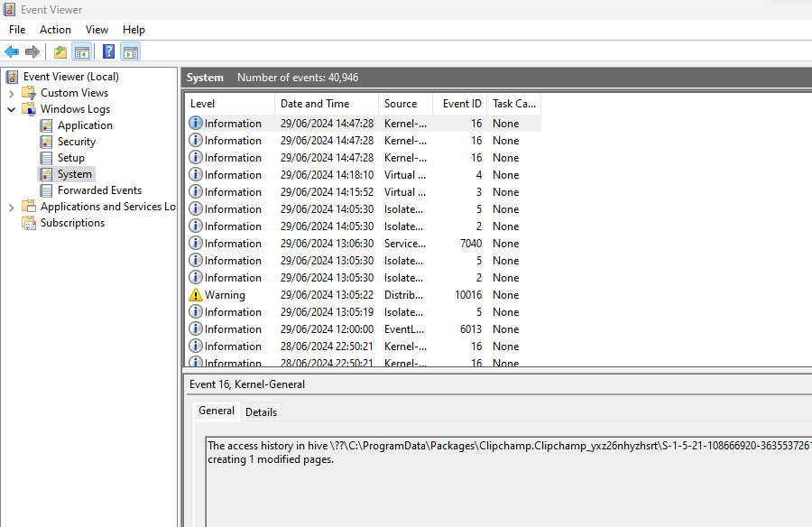Select the General tab

click(x=217, y=411)
